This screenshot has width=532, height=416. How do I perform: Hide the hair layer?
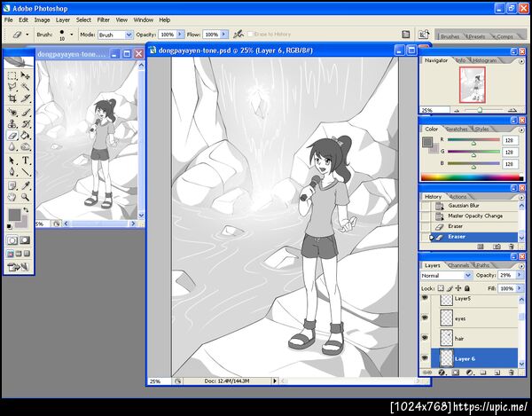click(x=425, y=338)
